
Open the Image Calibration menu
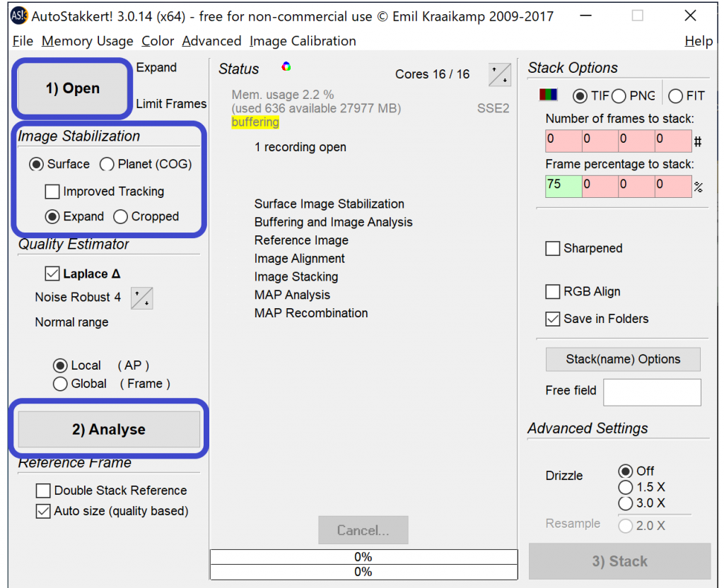pyautogui.click(x=303, y=41)
